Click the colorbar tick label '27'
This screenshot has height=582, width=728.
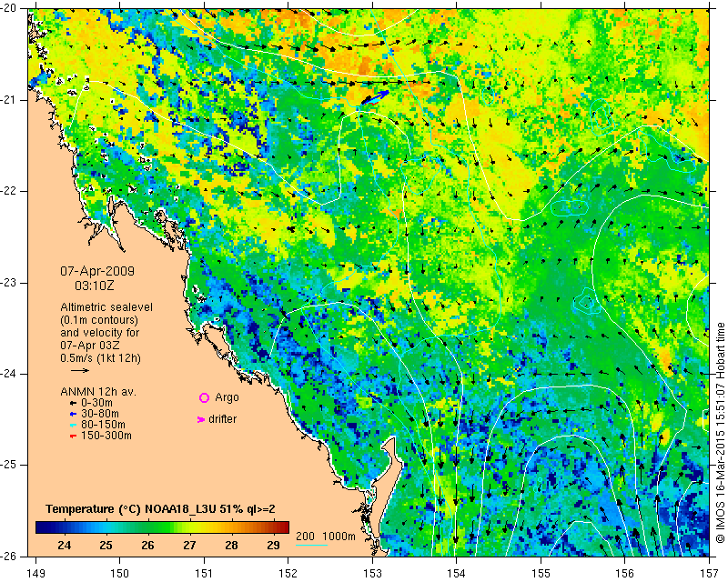189,546
